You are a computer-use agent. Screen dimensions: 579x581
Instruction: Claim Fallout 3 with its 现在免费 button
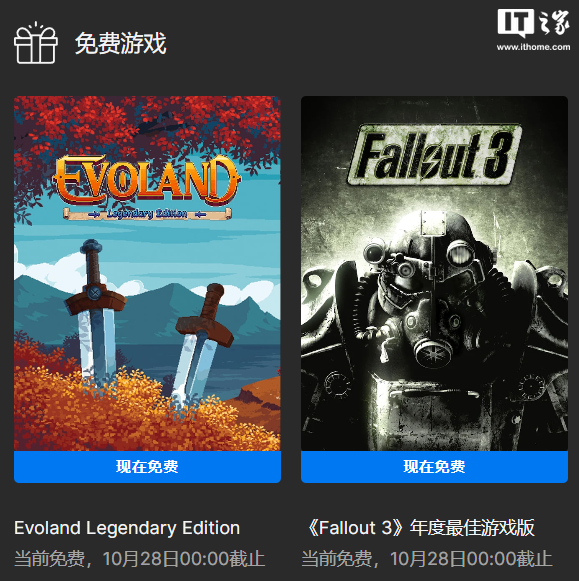pos(434,467)
